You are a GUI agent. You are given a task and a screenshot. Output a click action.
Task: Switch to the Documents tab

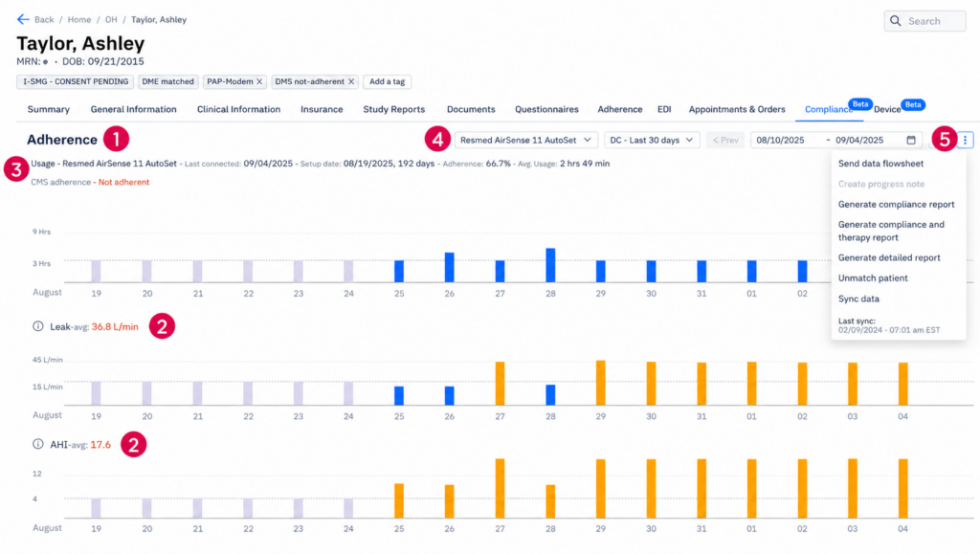click(x=471, y=109)
